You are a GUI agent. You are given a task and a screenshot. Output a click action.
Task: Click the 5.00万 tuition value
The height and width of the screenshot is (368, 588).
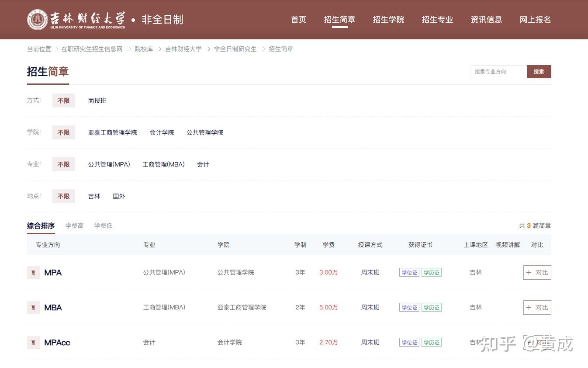tap(329, 307)
